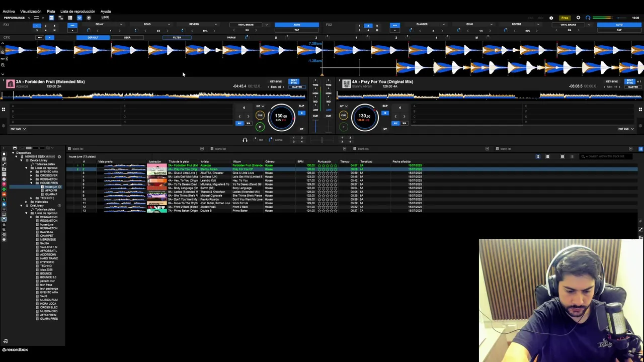Open the ECHO effect dropdown in FX1
Image resolution: width=644 pixels, height=362 pixels.
[x=152, y=24]
